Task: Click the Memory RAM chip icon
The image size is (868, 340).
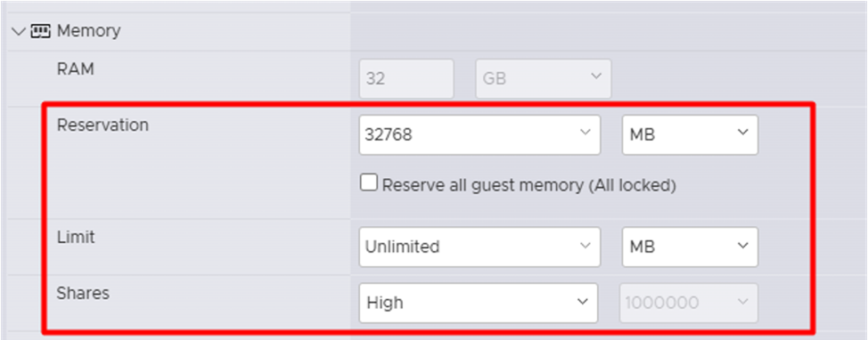Action: (41, 30)
